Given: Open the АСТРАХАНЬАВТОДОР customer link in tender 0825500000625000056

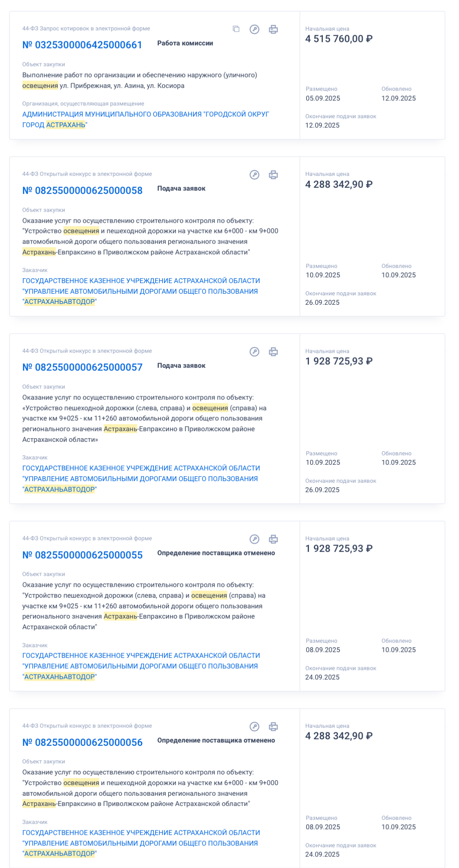Looking at the screenshot, I should click(141, 843).
